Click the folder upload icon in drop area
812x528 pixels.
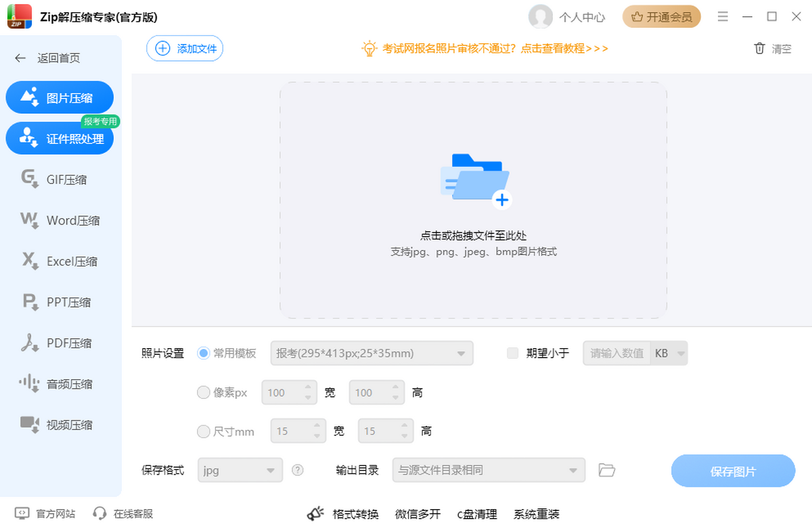click(x=474, y=179)
